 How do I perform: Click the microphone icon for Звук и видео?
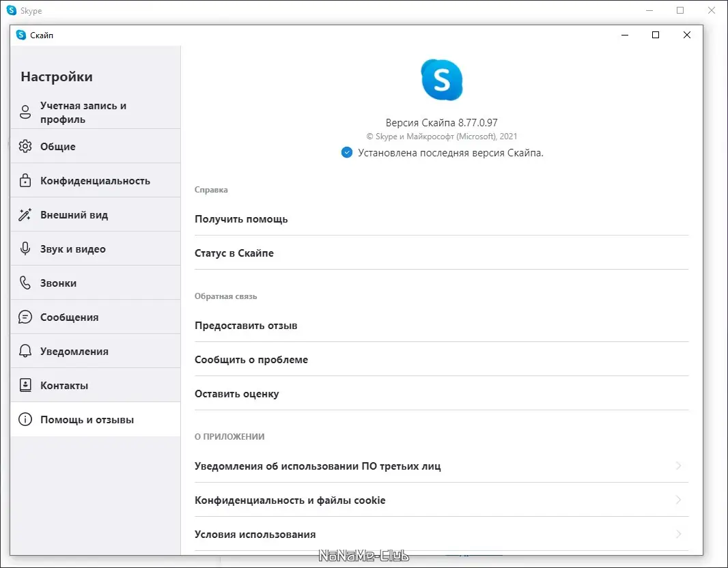pyautogui.click(x=25, y=248)
